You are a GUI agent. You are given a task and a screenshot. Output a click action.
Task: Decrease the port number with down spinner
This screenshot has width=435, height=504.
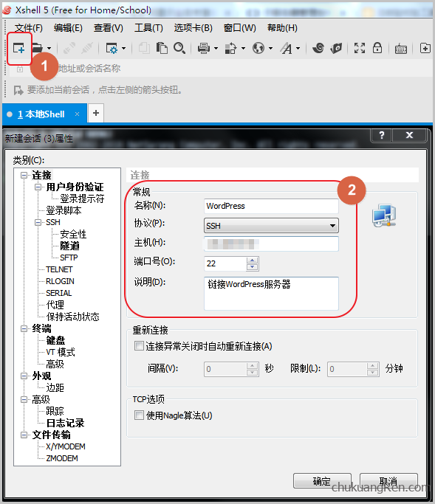(x=253, y=267)
